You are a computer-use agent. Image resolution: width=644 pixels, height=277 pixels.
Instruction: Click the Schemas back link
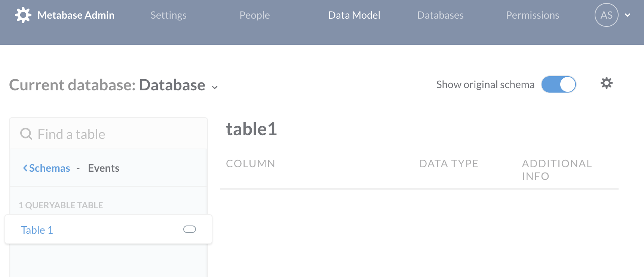(x=49, y=168)
